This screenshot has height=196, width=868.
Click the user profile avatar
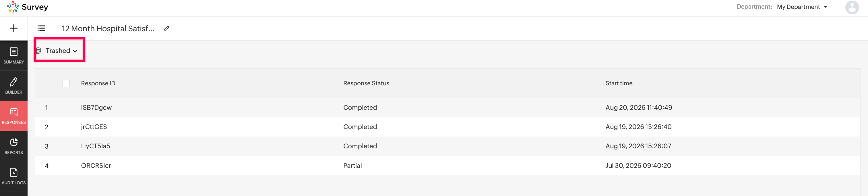click(x=852, y=7)
